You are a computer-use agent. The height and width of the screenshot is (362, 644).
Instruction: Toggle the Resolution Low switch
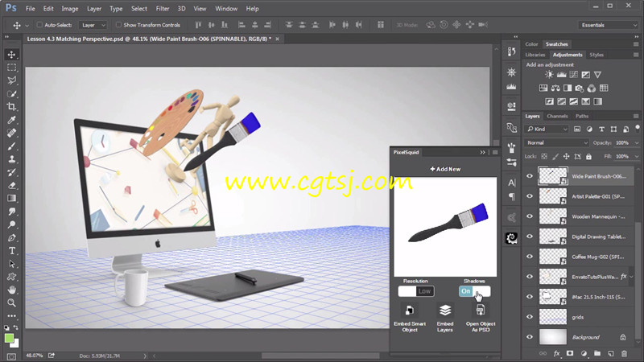(x=416, y=291)
